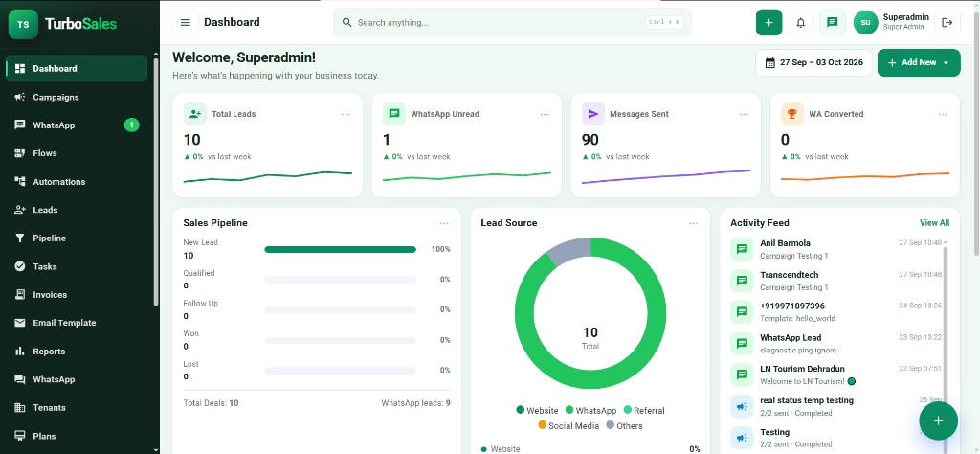Click the gray Others donut segment

(x=570, y=251)
